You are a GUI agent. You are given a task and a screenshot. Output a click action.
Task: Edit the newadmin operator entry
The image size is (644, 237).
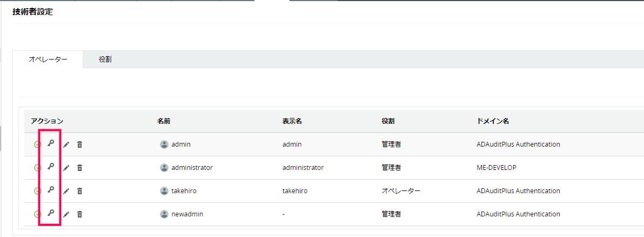pos(66,214)
